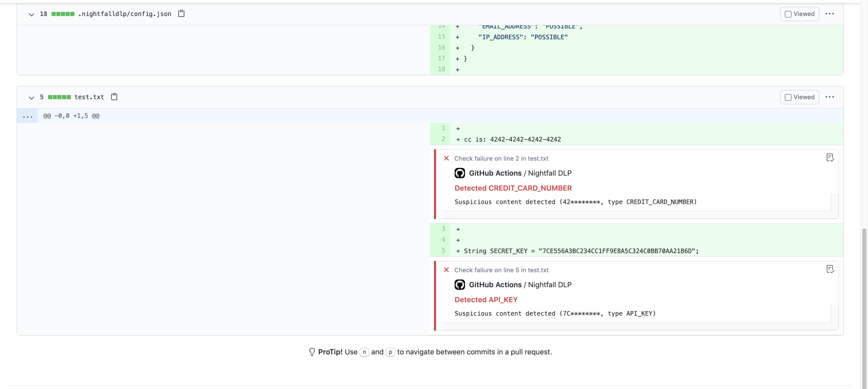The image size is (868, 389).
Task: Open annotation details for credit card check
Action: click(x=830, y=158)
